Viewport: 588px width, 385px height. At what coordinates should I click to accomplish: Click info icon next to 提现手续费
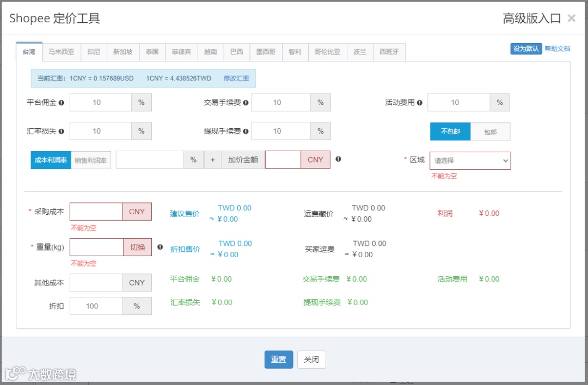pyautogui.click(x=246, y=132)
